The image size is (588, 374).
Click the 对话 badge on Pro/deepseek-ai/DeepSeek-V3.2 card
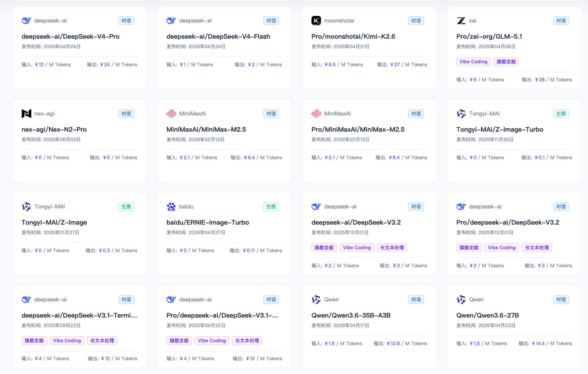click(561, 207)
